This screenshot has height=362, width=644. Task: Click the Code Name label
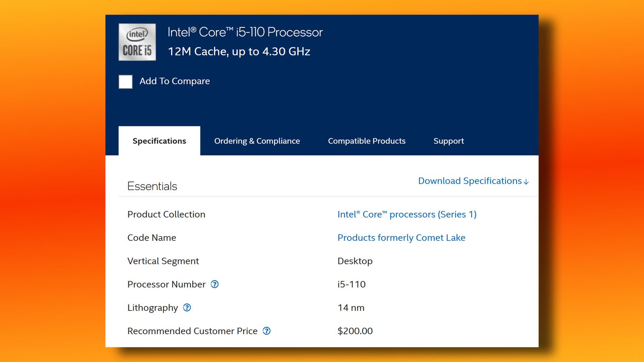152,238
